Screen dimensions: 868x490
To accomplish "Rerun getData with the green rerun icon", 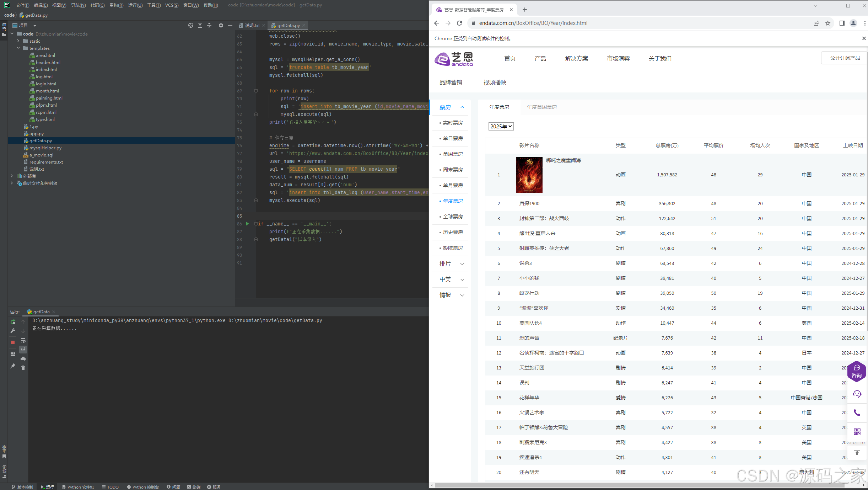I will pyautogui.click(x=13, y=322).
